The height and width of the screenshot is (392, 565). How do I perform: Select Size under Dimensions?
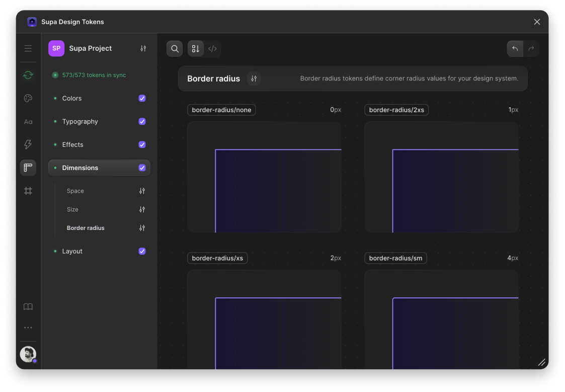click(72, 209)
